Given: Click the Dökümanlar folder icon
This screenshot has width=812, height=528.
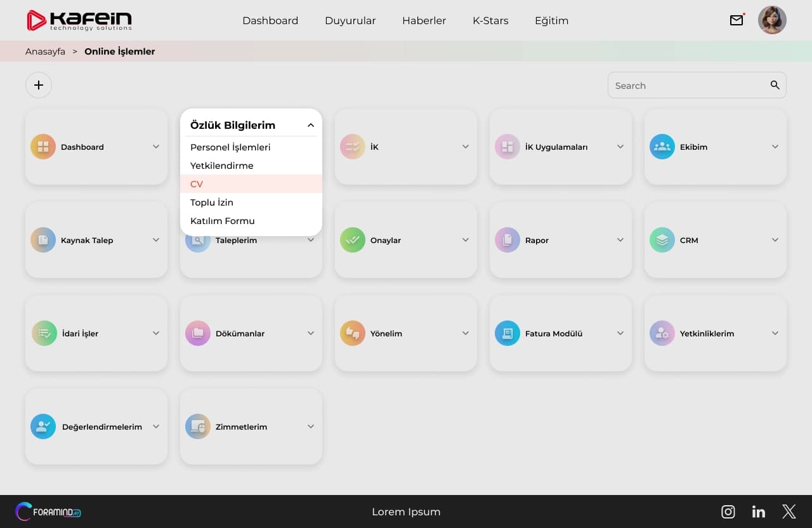Looking at the screenshot, I should pyautogui.click(x=198, y=333).
